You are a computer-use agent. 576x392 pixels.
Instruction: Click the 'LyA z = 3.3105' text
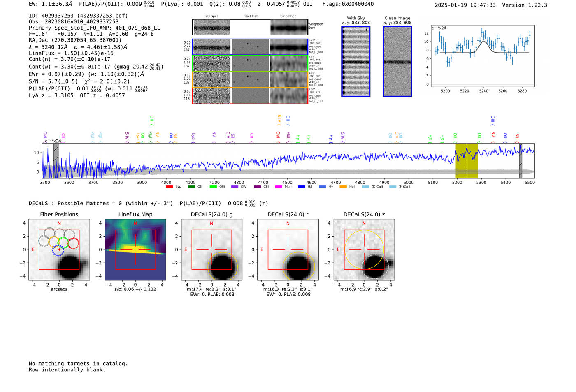pos(51,95)
